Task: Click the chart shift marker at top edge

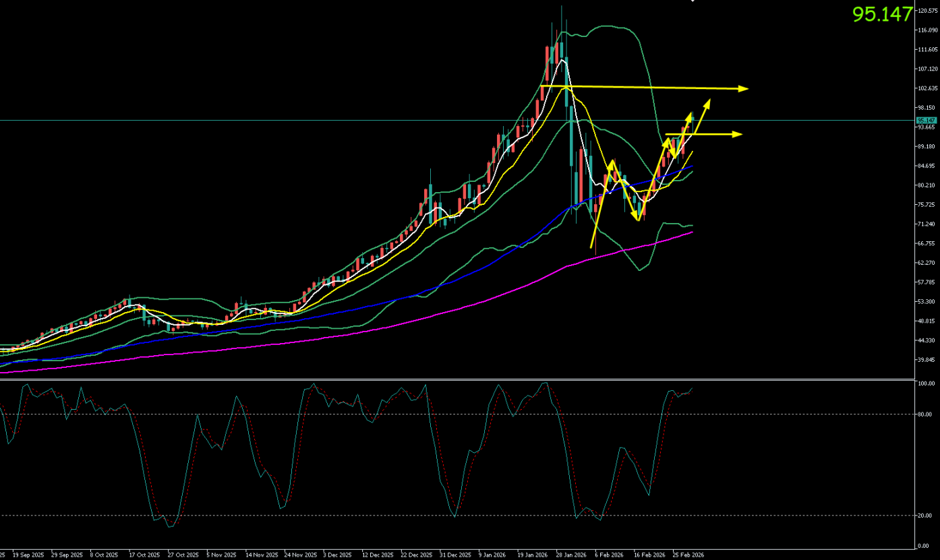Action: (692, 1)
